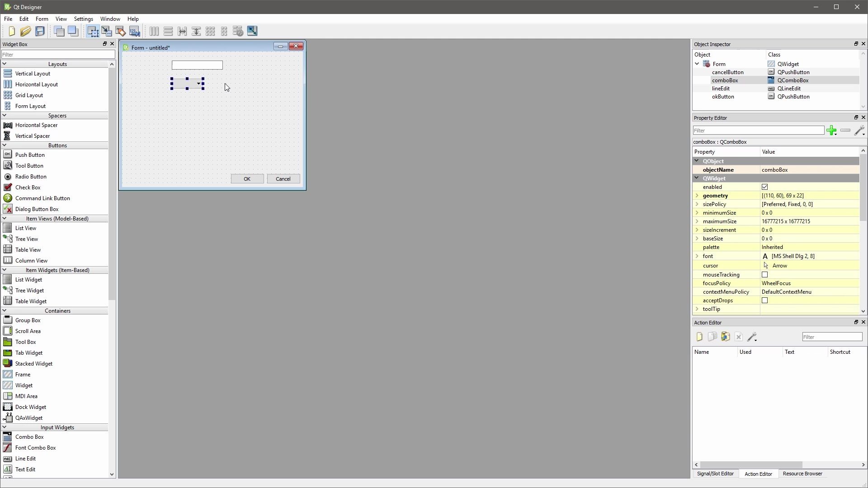Click the Delete action icon in Action Editor

click(739, 337)
